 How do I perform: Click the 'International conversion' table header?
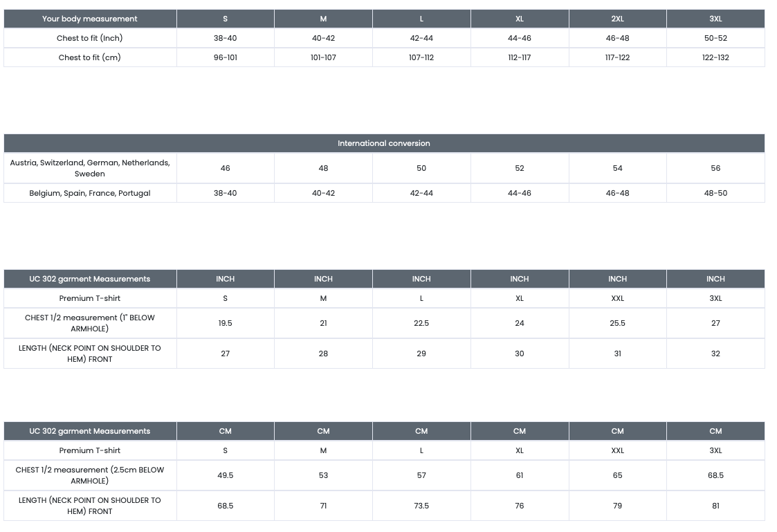(x=384, y=143)
